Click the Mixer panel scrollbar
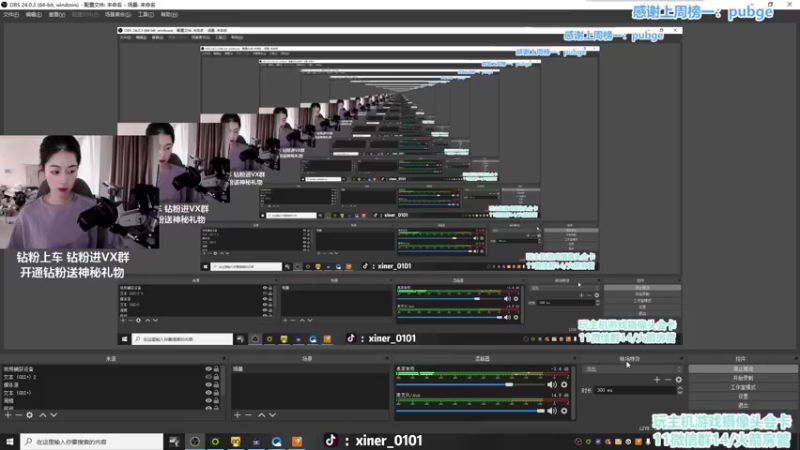Image resolution: width=800 pixels, height=450 pixels. tap(574, 392)
